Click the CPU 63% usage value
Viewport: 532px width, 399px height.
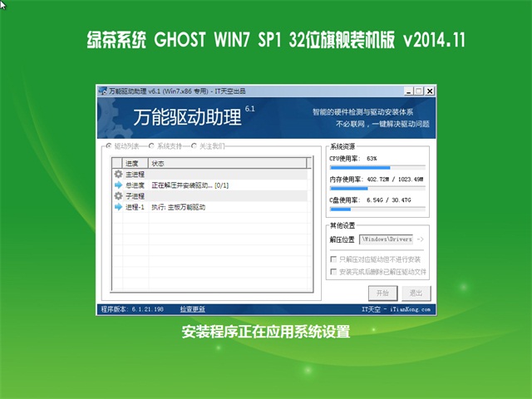(x=372, y=159)
